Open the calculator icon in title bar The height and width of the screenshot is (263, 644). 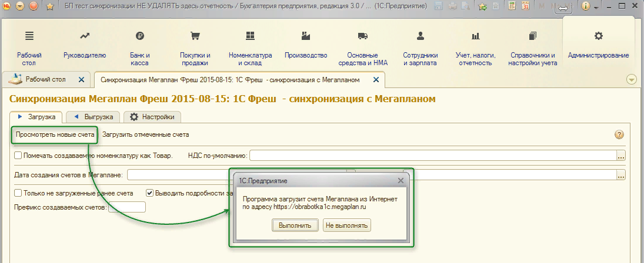[x=512, y=7]
